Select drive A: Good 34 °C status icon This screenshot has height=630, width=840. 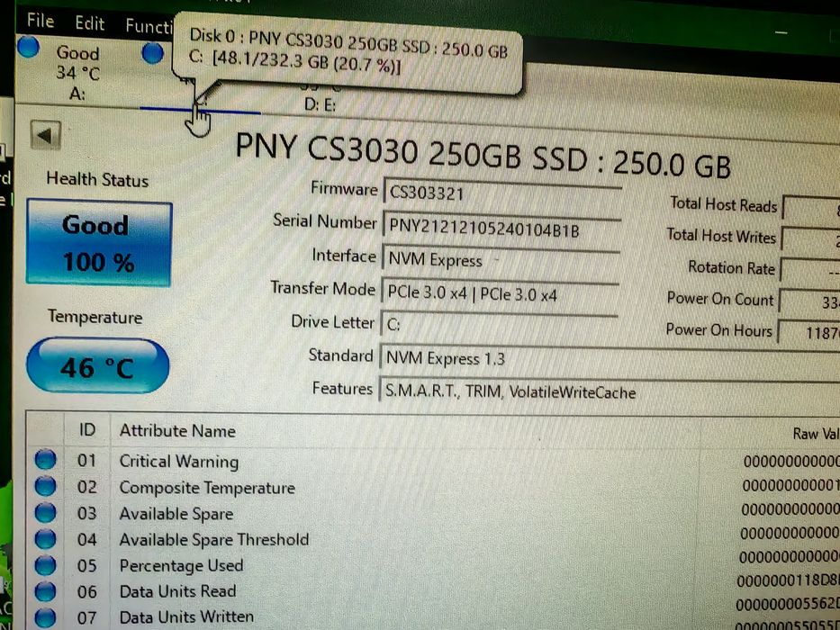coord(29,47)
